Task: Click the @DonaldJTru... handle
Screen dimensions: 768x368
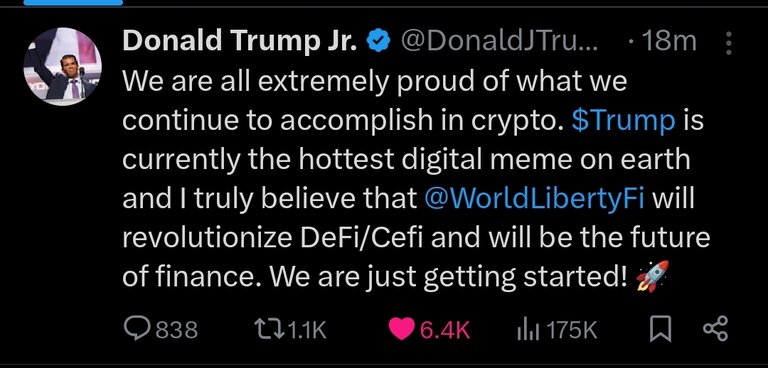Action: point(499,42)
